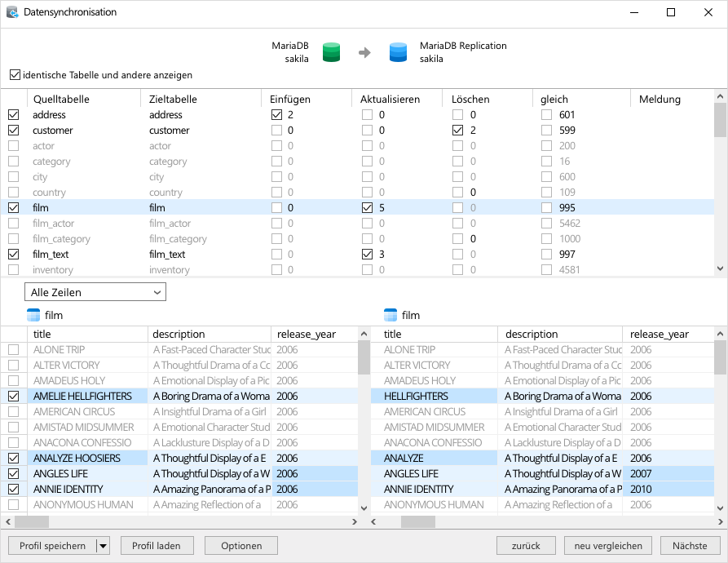Click the source grid title column header

coord(87,334)
